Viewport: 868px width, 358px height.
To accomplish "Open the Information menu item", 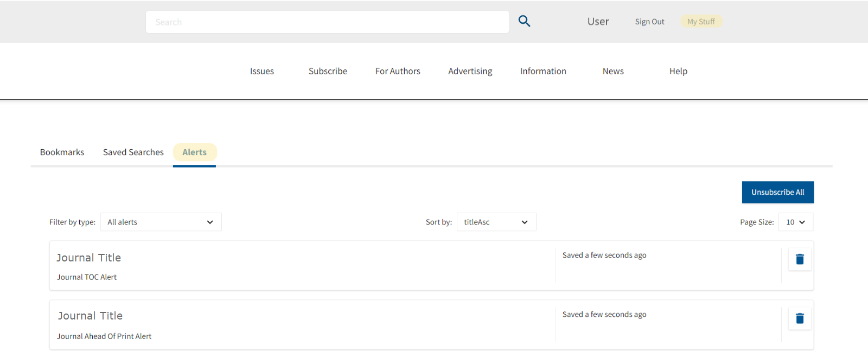I will [x=543, y=71].
